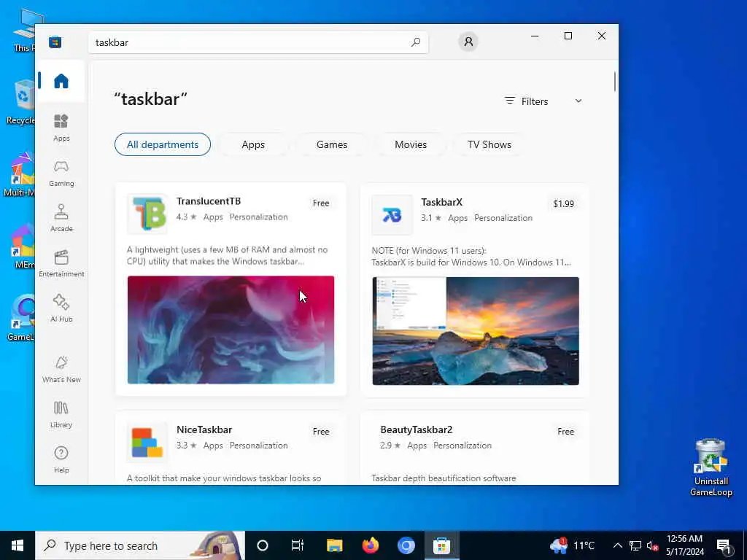Open the TaskbarX app title

[441, 202]
